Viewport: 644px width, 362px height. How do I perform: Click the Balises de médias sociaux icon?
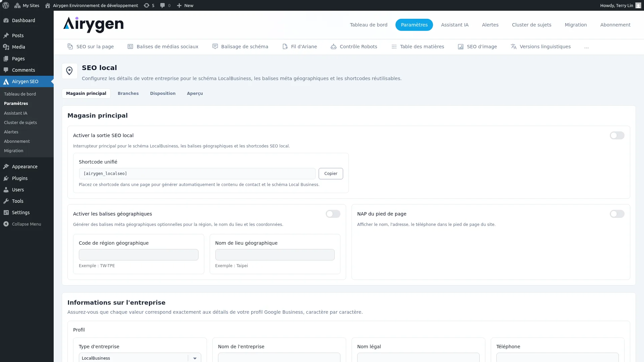pyautogui.click(x=130, y=47)
